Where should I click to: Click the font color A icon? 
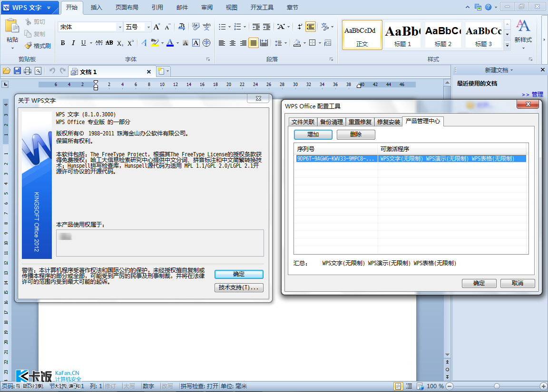pyautogui.click(x=170, y=43)
